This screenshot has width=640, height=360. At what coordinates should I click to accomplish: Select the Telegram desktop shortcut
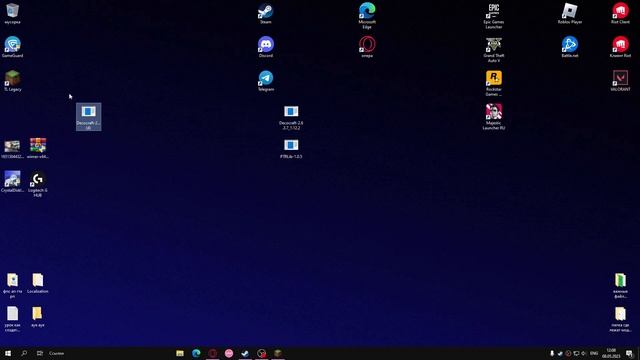[x=266, y=80]
